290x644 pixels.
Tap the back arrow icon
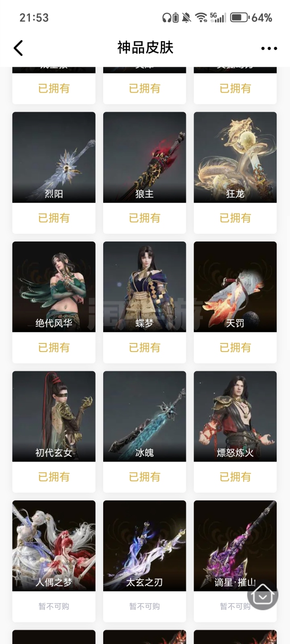[18, 48]
